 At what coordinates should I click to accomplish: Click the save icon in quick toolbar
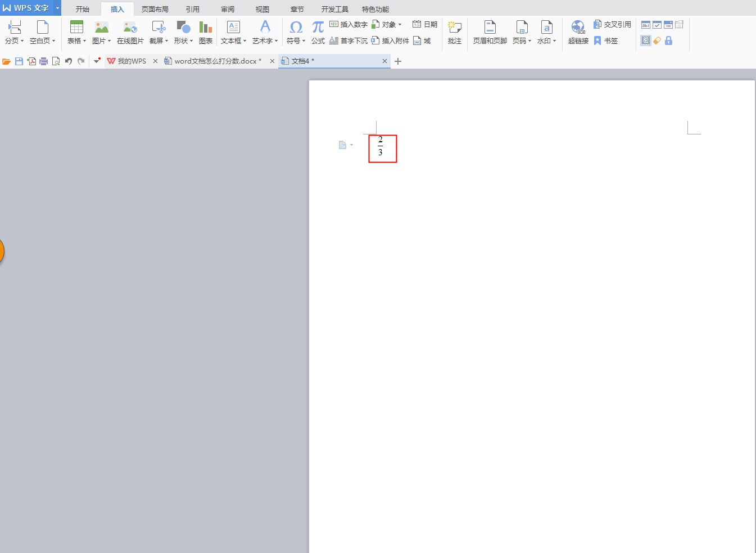(x=19, y=61)
